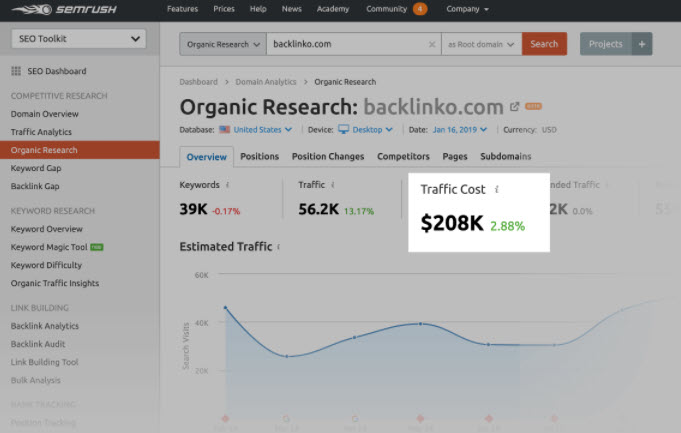The image size is (681, 433).
Task: Click the $208K Traffic Cost value
Action: coord(452,223)
